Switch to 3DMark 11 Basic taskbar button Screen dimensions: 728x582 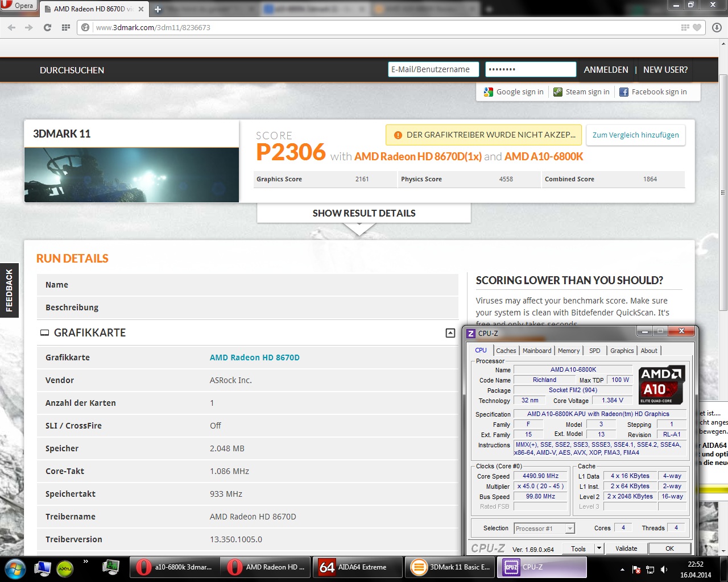coord(450,567)
